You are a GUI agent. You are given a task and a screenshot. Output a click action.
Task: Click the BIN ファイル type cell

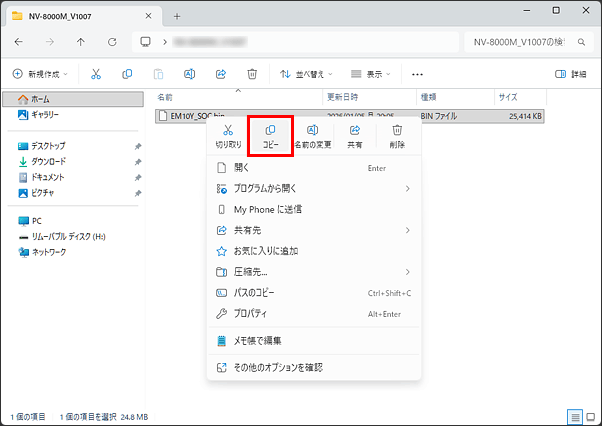tap(438, 116)
